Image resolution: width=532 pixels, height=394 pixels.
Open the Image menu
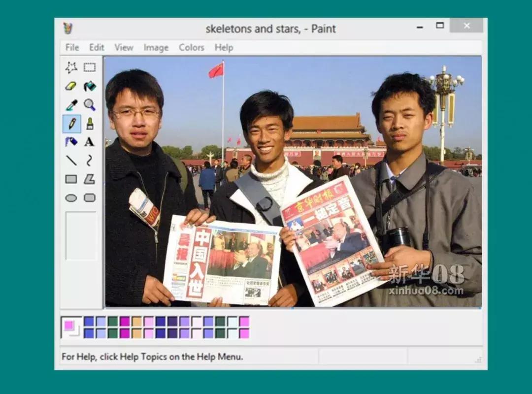click(x=156, y=47)
